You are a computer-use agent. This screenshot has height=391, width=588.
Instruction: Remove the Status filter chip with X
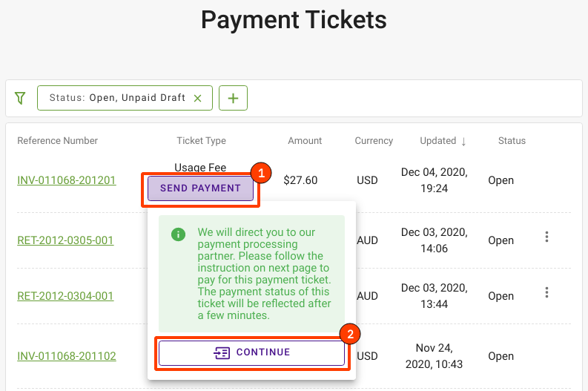pos(198,99)
